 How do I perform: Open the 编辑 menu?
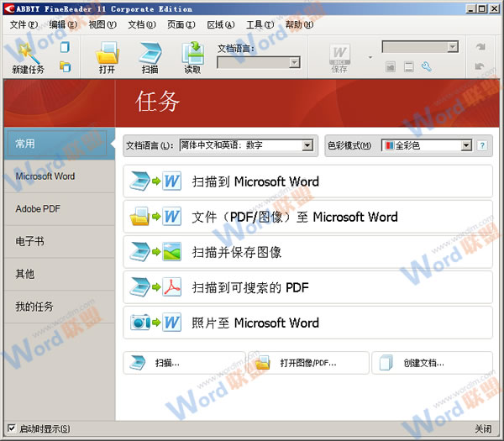click(x=63, y=24)
